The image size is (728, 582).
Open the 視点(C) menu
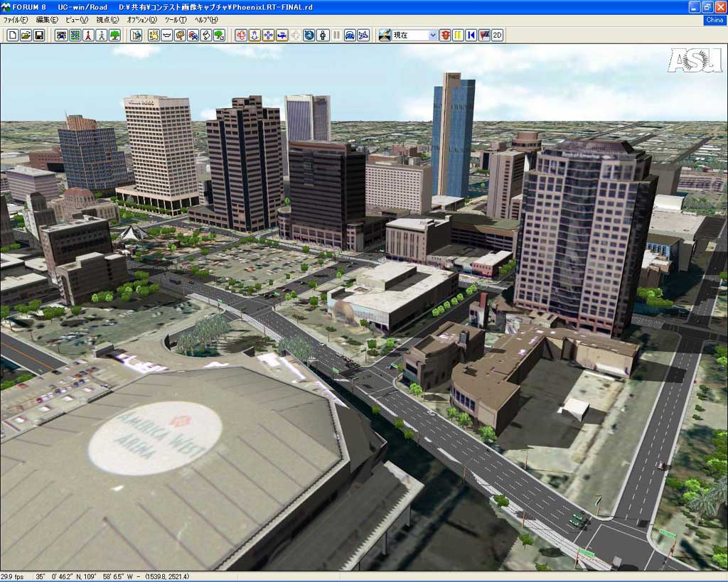(x=107, y=20)
